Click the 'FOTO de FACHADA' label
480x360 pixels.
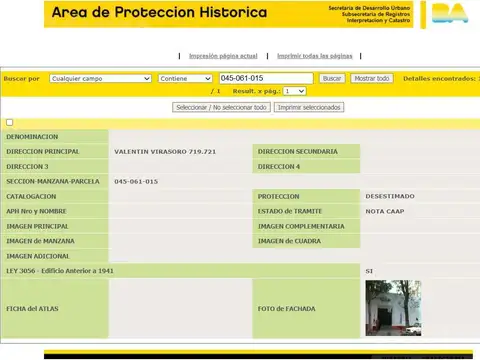[286, 309]
